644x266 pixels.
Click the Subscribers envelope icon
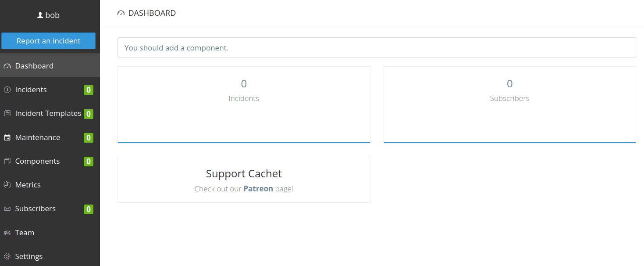click(x=7, y=209)
